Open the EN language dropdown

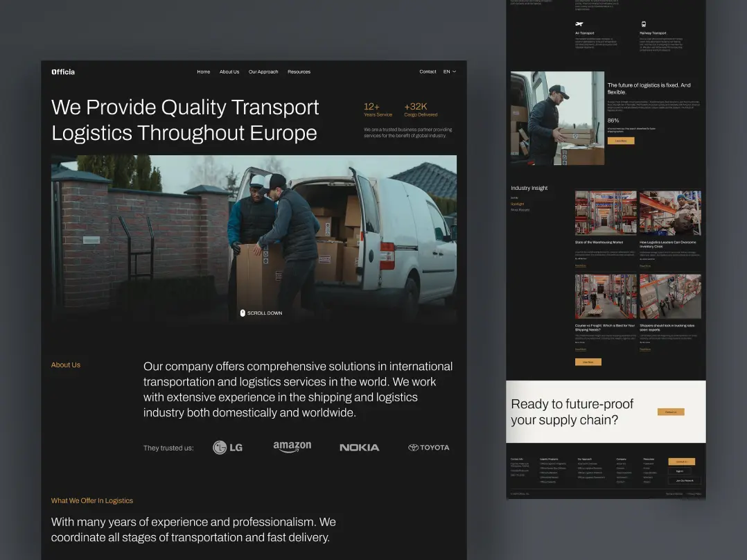[450, 72]
